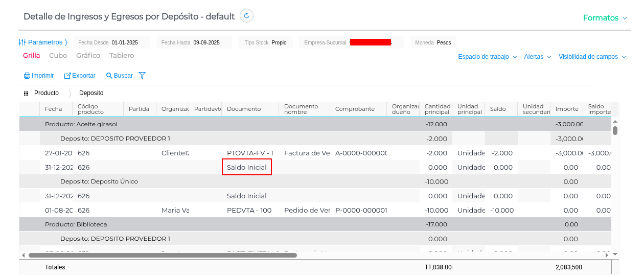The image size is (644, 277).
Task: Switch to the Gráfico tab
Action: click(x=88, y=56)
